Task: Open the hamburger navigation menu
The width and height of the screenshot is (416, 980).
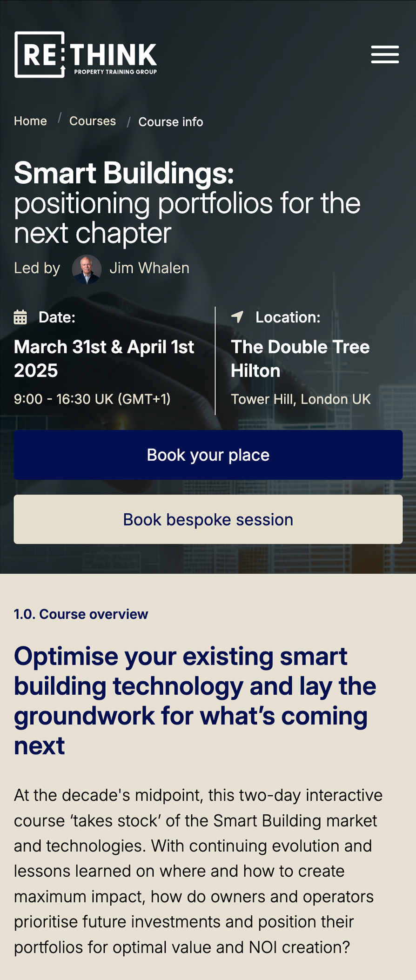Action: click(385, 54)
